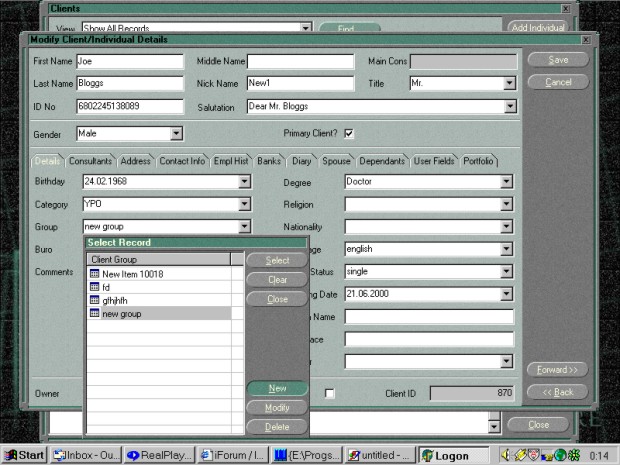The height and width of the screenshot is (465, 620).
Task: Go Forward to next client
Action: pos(558,370)
